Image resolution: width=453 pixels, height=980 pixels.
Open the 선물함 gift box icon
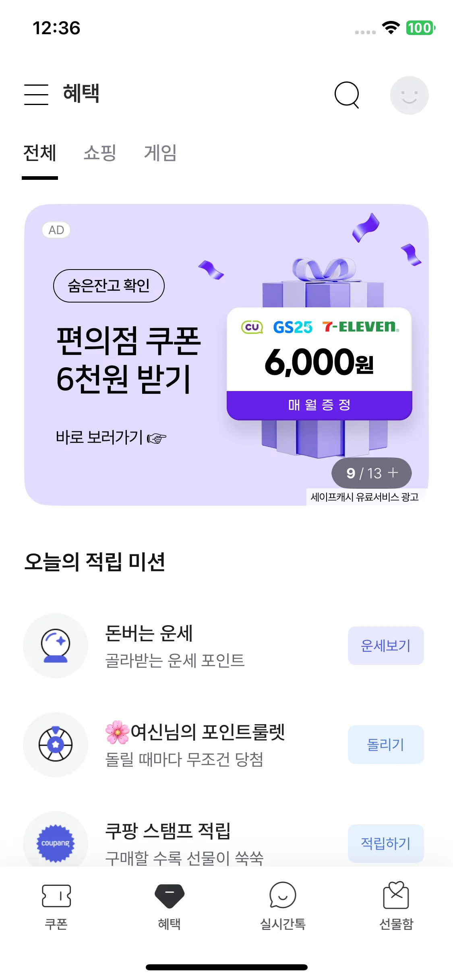(x=396, y=896)
